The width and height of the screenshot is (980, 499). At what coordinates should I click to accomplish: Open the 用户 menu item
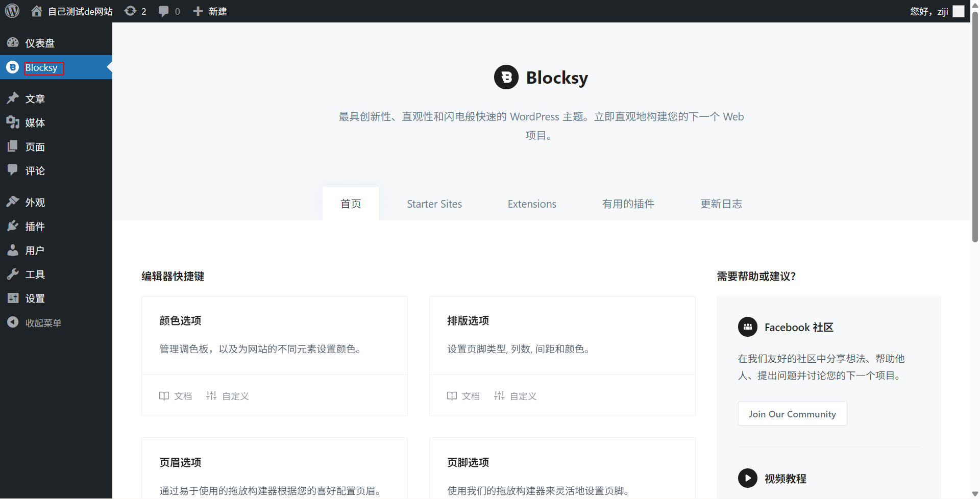(56, 251)
